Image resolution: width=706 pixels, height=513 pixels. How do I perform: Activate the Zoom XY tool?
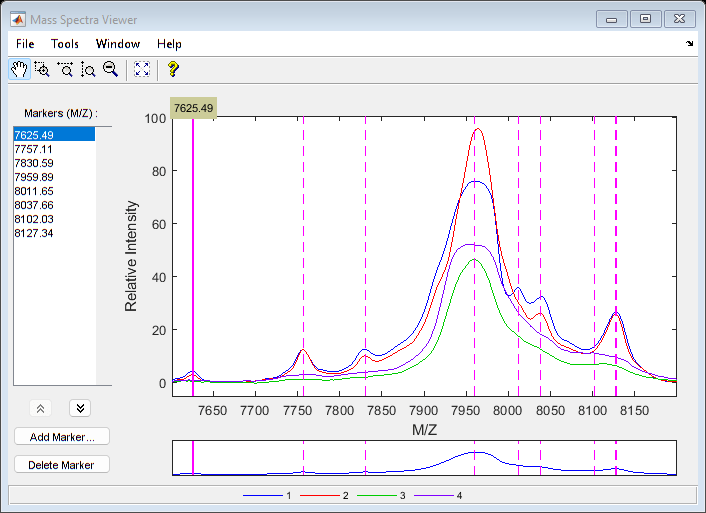(x=42, y=69)
